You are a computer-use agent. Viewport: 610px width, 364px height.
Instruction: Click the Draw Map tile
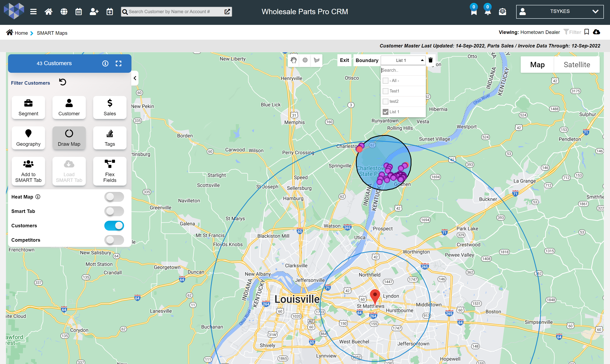click(69, 138)
